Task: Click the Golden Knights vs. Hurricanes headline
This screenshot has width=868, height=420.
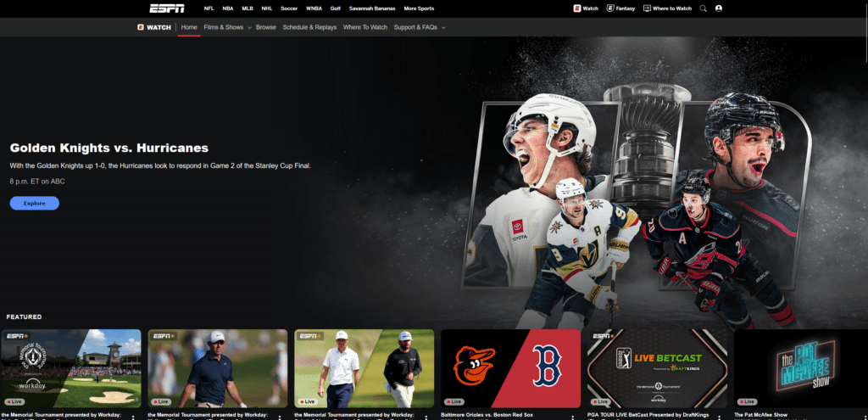Action: pos(109,148)
